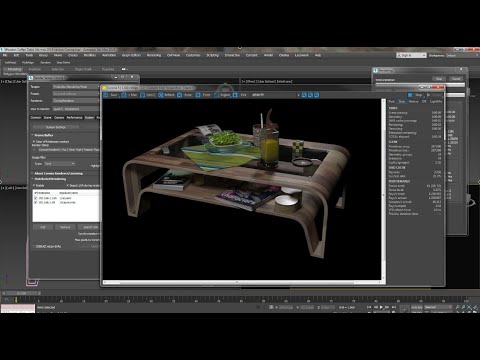Screen dimensions: 480x360
Task: Click the frame buffer vertical scrollbar
Action: (x=383, y=188)
